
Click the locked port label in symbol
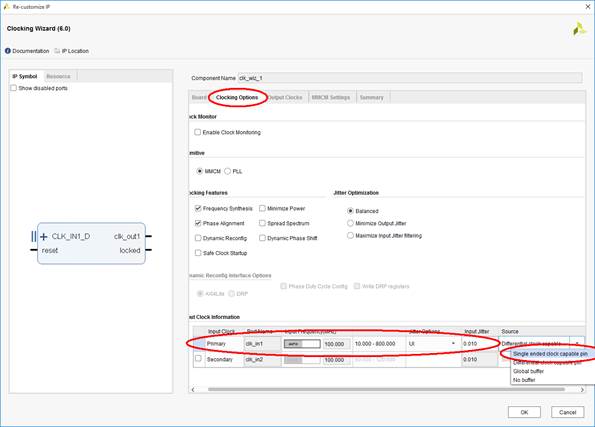pos(130,251)
